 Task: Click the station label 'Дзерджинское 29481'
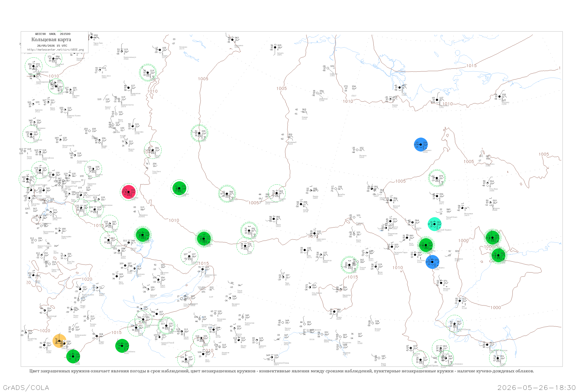(x=106, y=206)
